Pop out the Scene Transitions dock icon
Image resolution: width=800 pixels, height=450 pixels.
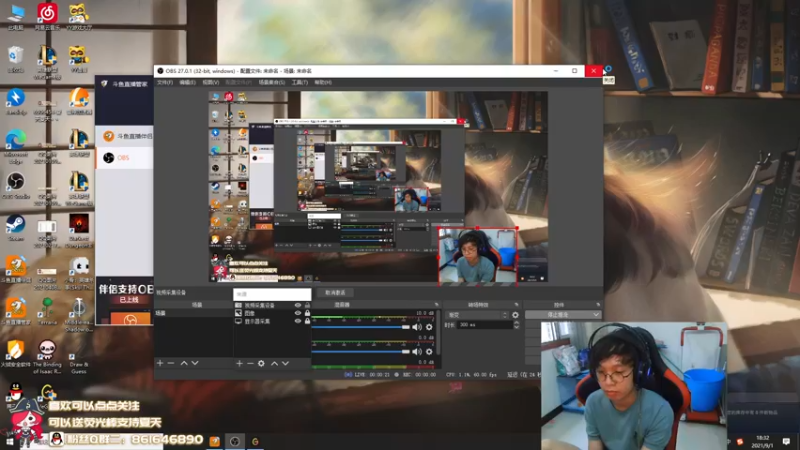(x=516, y=305)
